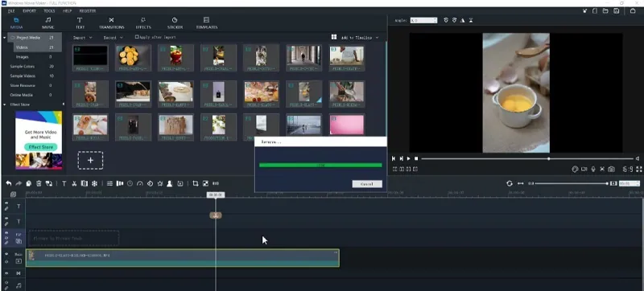This screenshot has height=291, width=644.
Task: Toggle Apply after Import checkbox
Action: [137, 37]
